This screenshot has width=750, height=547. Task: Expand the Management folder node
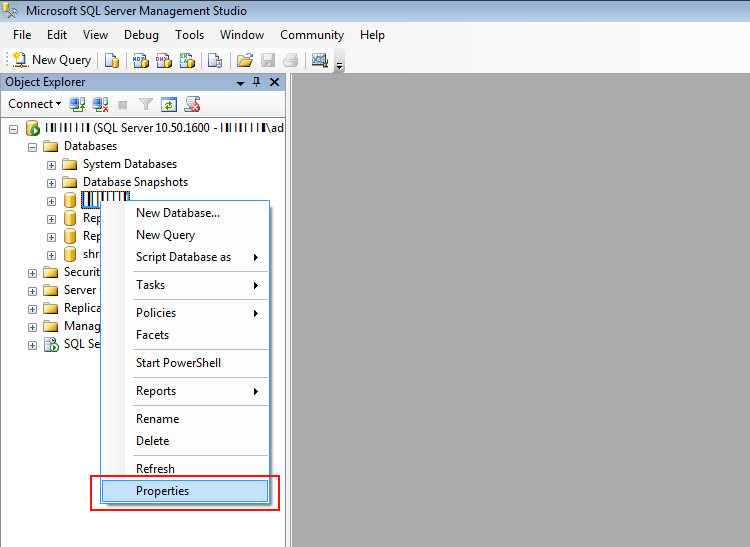(32, 328)
